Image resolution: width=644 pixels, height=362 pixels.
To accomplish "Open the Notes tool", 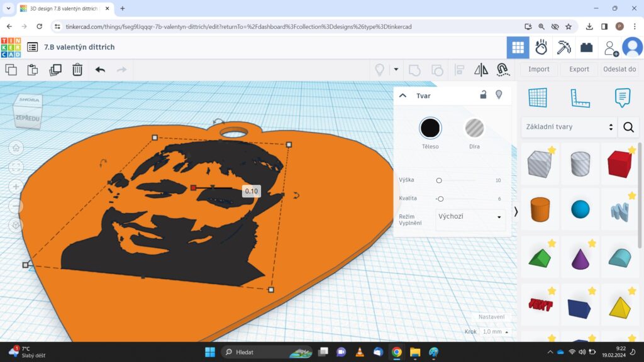I will [622, 97].
